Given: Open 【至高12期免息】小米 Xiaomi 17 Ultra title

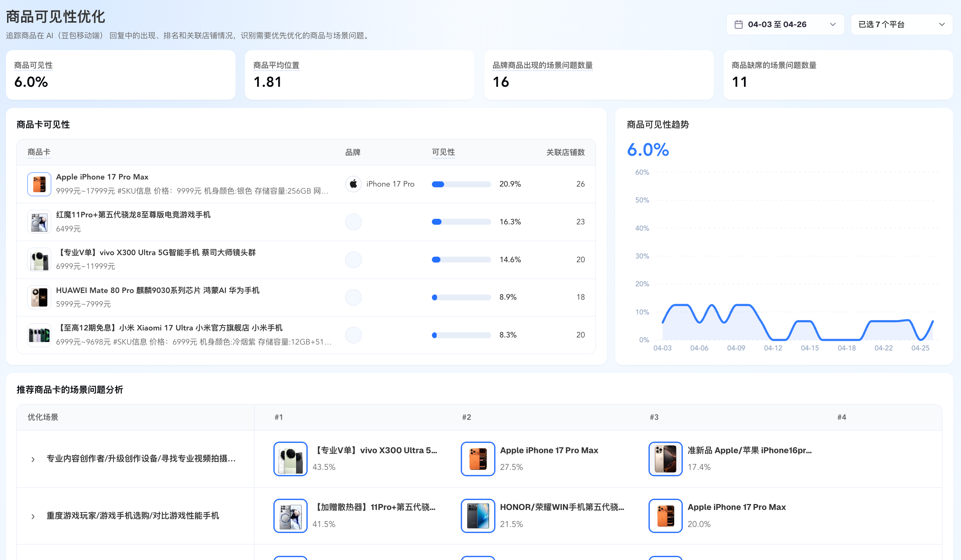Looking at the screenshot, I should tap(169, 328).
